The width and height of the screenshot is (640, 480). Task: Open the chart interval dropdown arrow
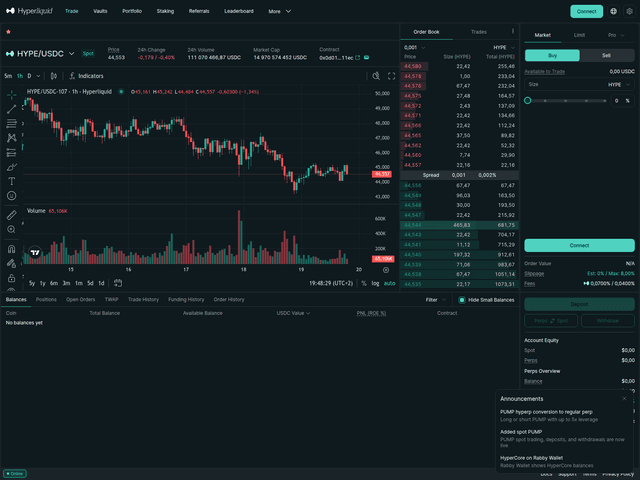tap(38, 76)
